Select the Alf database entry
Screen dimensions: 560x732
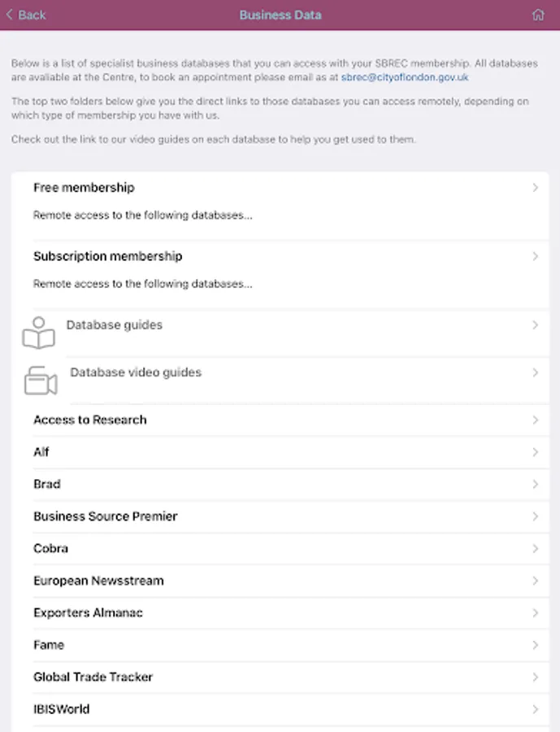[x=41, y=452]
